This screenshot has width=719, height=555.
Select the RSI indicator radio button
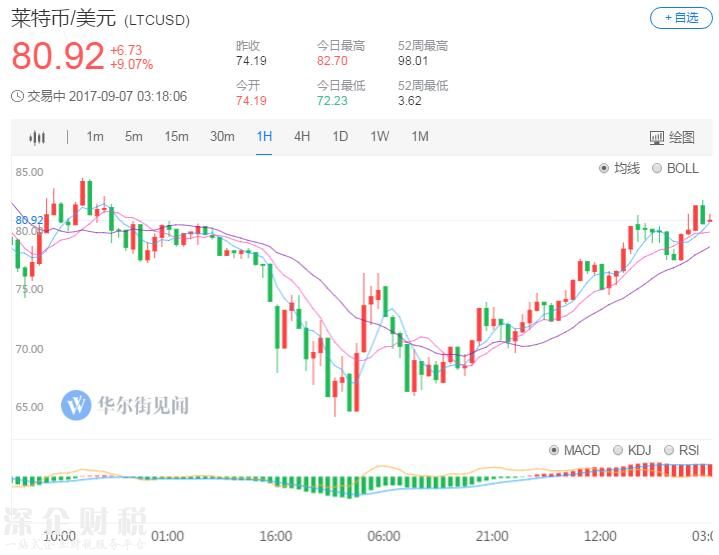(669, 450)
